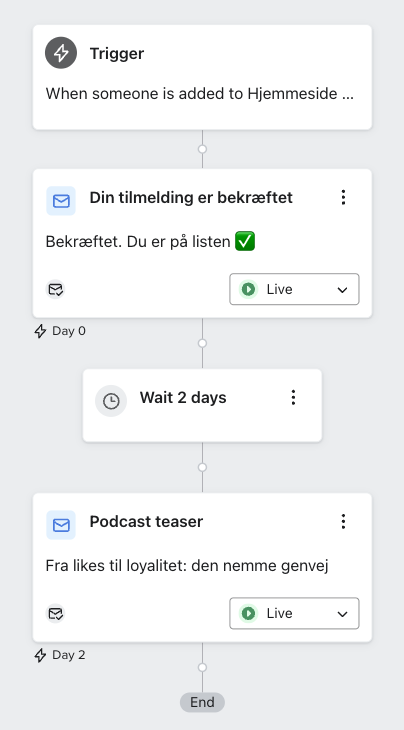Screen dimensions: 404x730
Task: Open Live status dropdown for Podcast teaser email
Action: click(x=294, y=613)
